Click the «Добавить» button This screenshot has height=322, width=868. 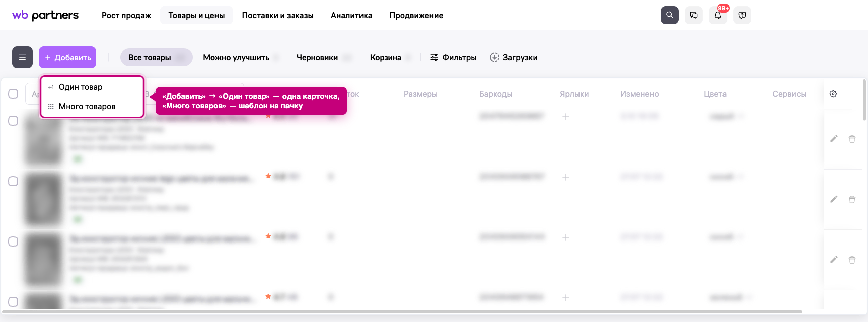pos(67,57)
